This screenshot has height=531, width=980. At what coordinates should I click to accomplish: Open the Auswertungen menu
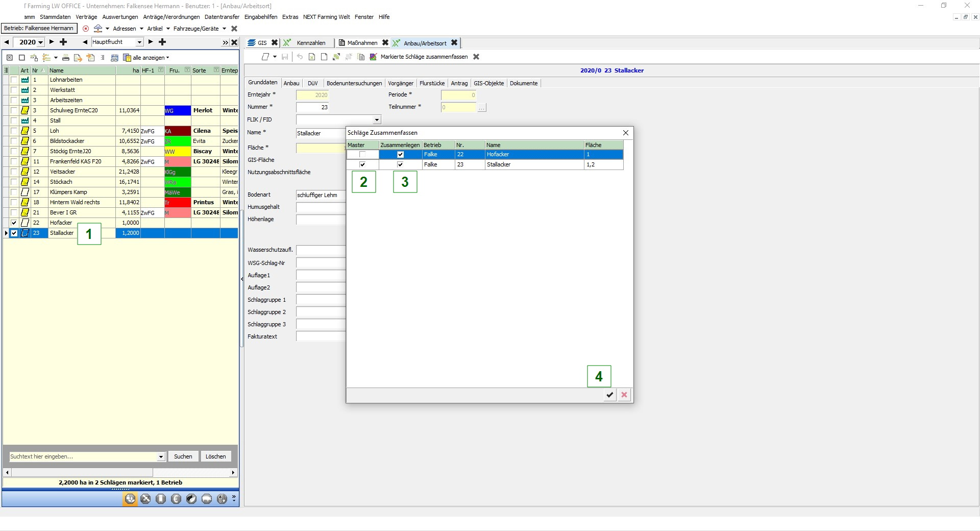120,17
